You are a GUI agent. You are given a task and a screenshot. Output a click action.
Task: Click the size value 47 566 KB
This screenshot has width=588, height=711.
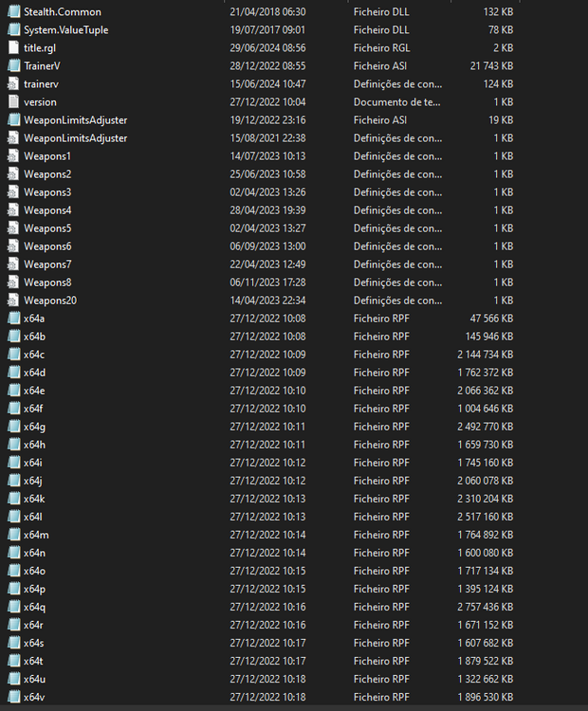point(492,319)
